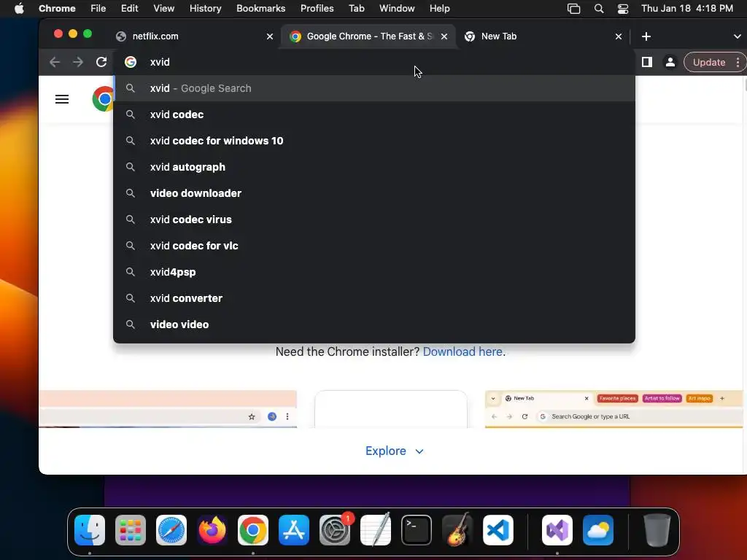Viewport: 747px width, 560px height.
Task: Choose the 'xvid codec' suggestion
Action: pos(374,114)
